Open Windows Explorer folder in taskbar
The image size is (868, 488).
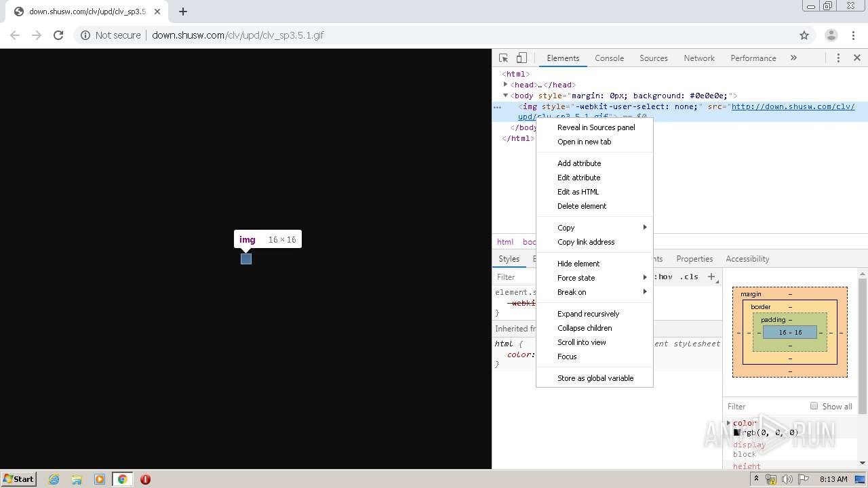[x=77, y=479]
